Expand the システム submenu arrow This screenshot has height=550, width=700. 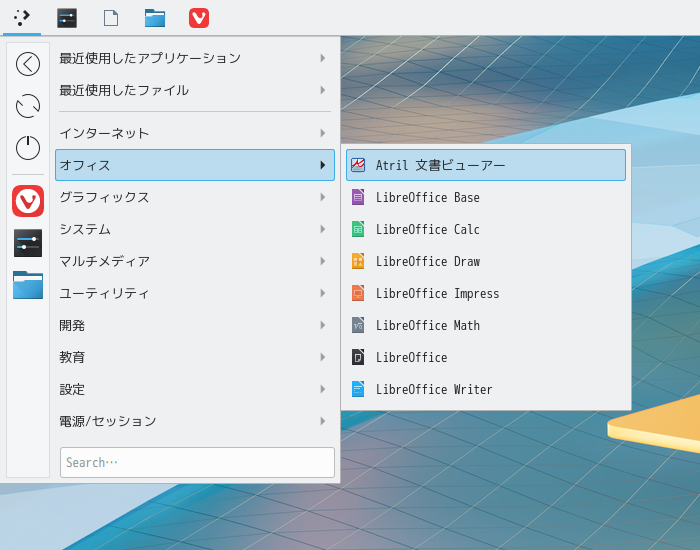(x=323, y=229)
